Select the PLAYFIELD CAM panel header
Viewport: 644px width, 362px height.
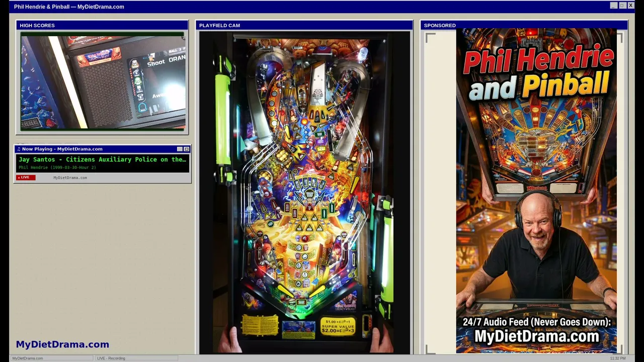click(304, 25)
